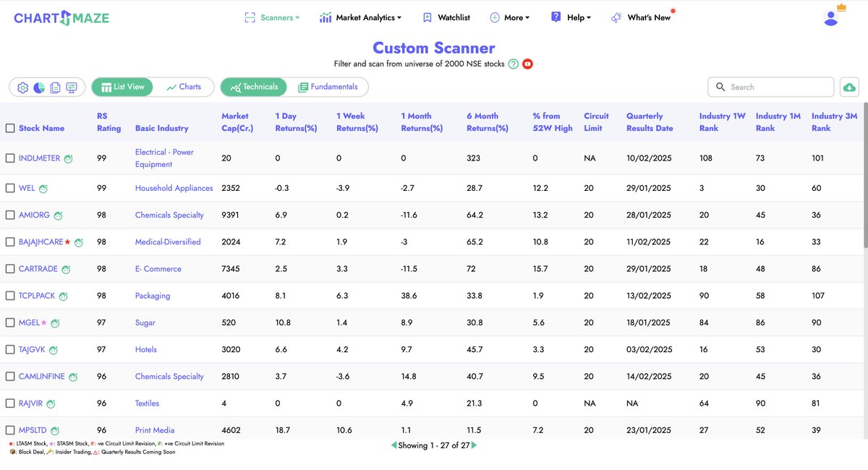Select all stocks header checkbox
Viewport: 868px width, 470px height.
[x=10, y=128]
